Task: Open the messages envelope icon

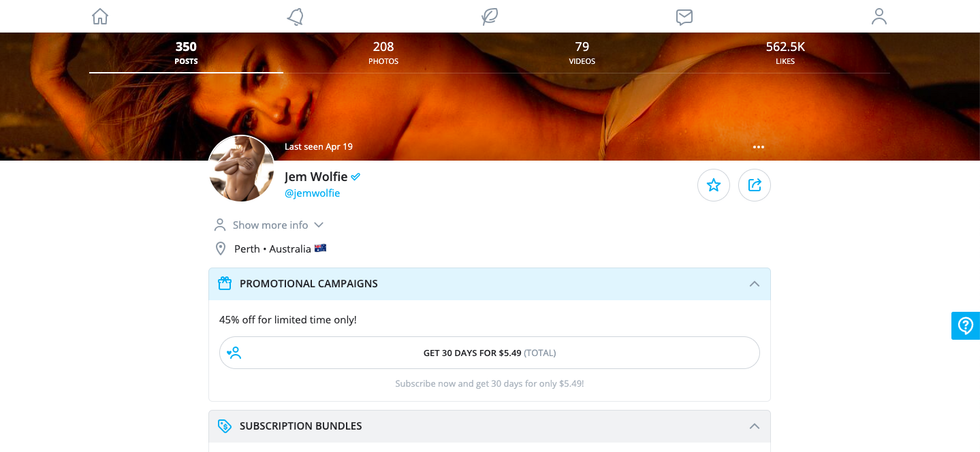Action: [684, 16]
